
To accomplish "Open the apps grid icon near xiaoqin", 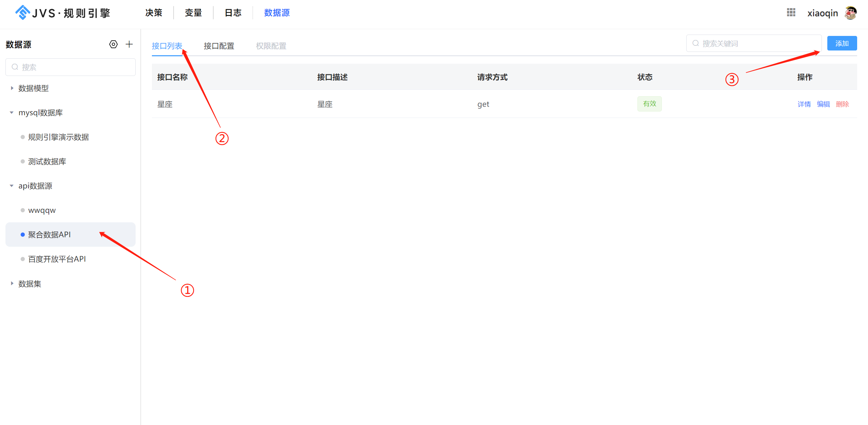I will pos(791,13).
